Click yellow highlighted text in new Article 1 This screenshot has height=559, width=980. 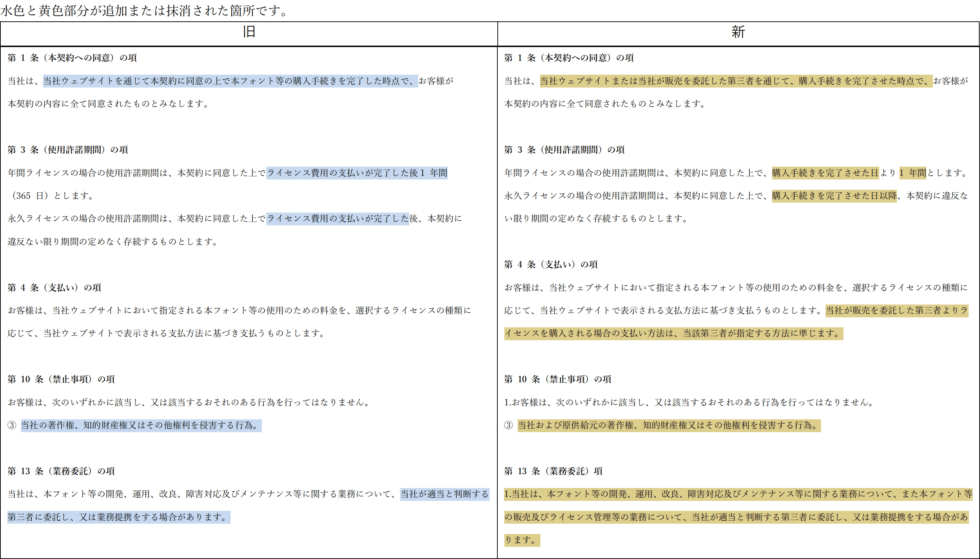point(736,81)
